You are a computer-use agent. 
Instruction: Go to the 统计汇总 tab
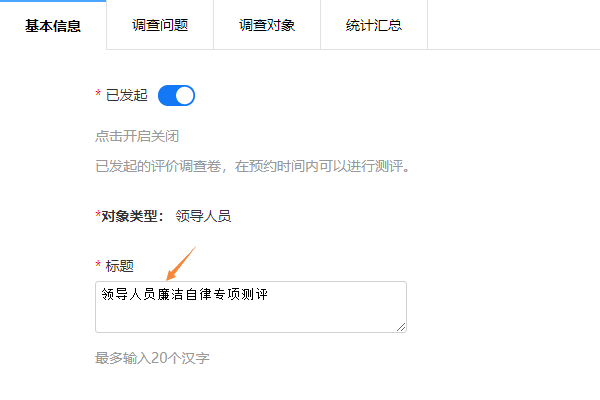point(374,25)
